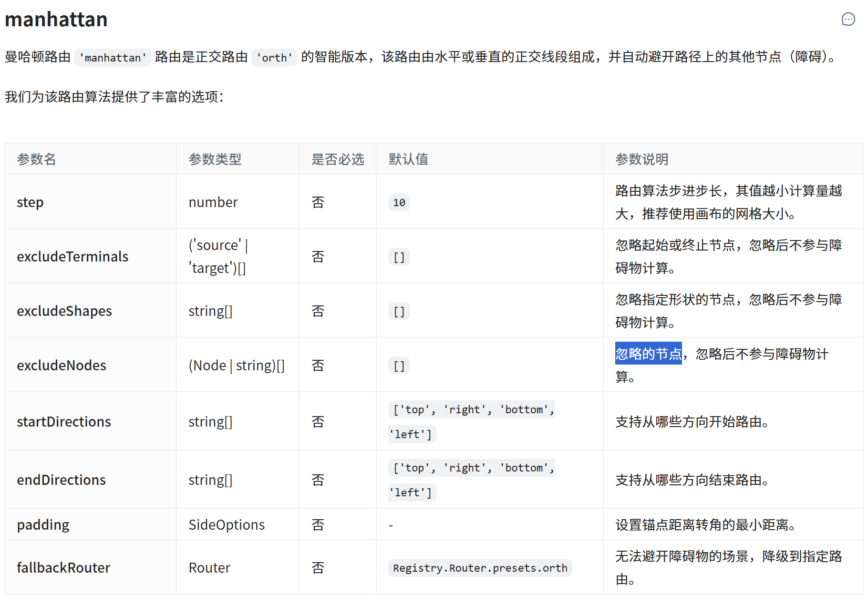Click the manhattan section heading

[x=56, y=20]
